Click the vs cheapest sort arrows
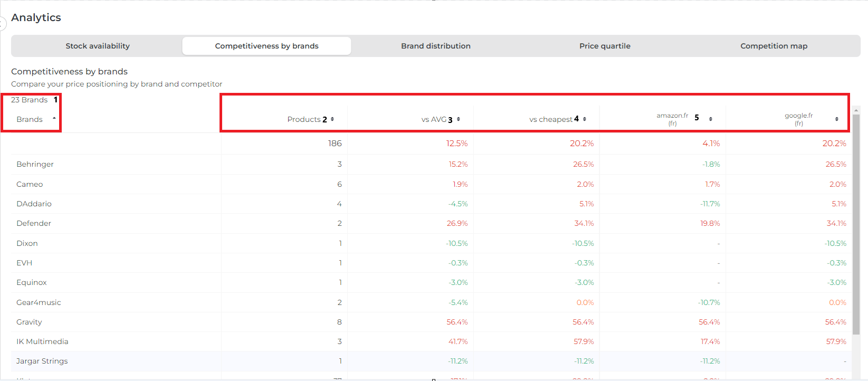The width and height of the screenshot is (868, 381). (x=585, y=119)
